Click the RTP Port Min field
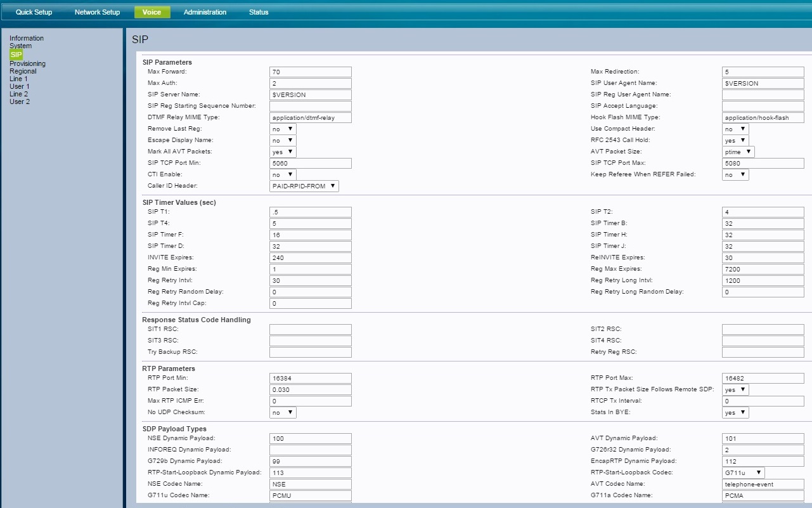The width and height of the screenshot is (812, 508). tap(310, 379)
